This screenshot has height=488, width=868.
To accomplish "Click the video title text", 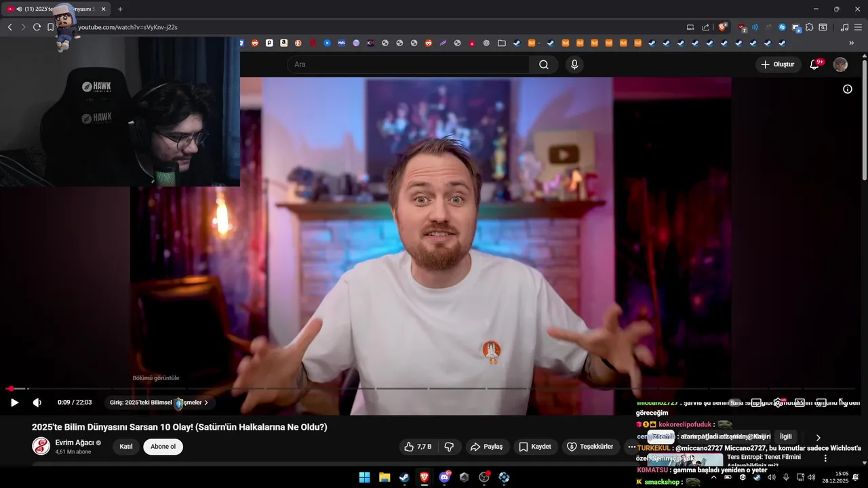I will coord(179,427).
